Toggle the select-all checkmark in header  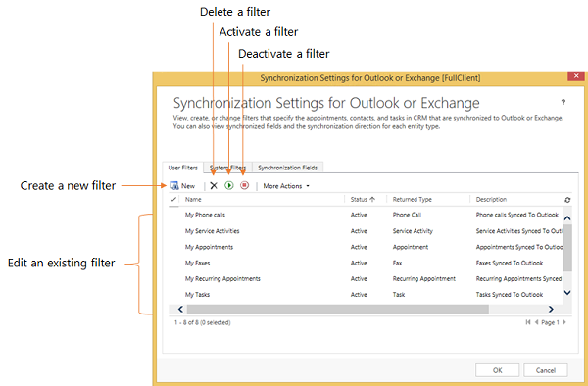pos(173,200)
